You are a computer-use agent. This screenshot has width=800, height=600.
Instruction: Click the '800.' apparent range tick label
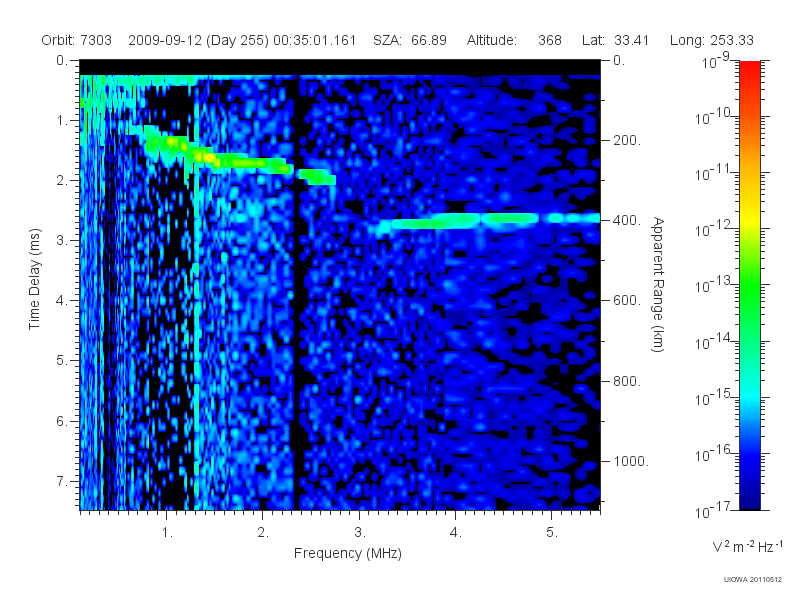point(627,381)
